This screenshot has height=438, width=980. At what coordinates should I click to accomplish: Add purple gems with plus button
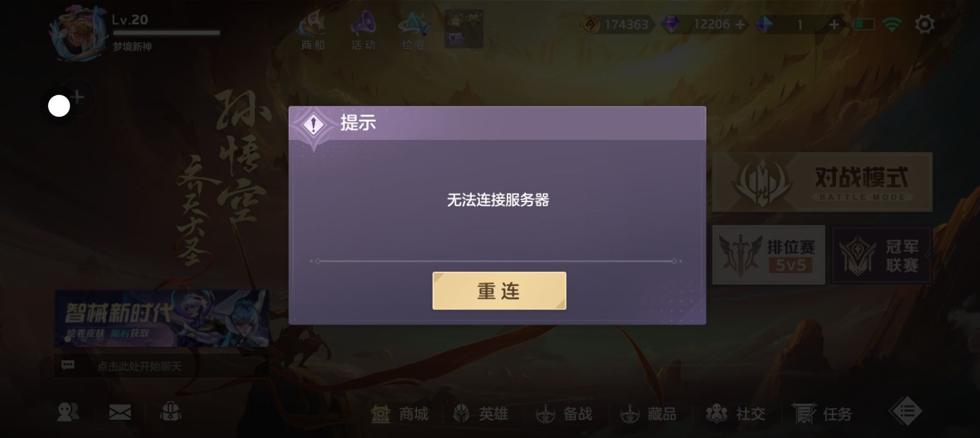[740, 24]
